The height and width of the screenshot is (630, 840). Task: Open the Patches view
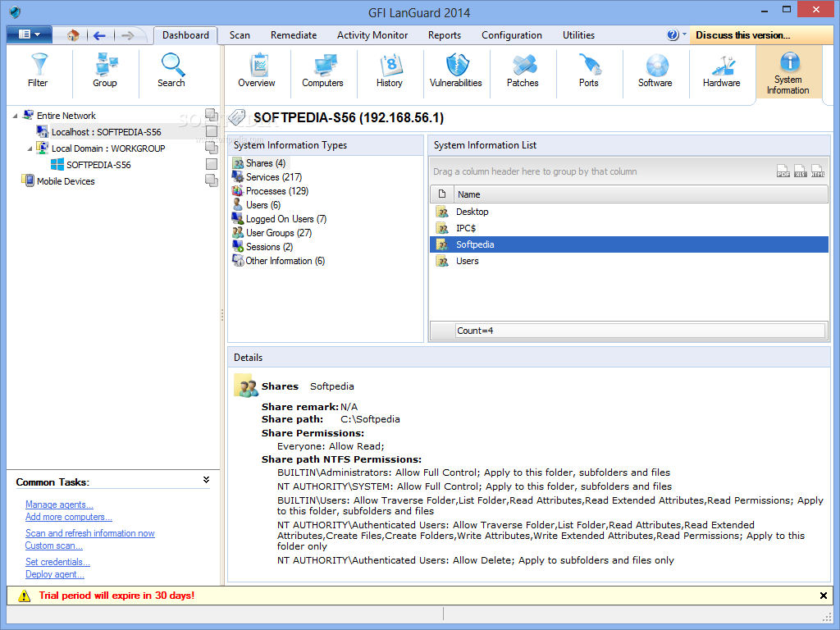(523, 71)
